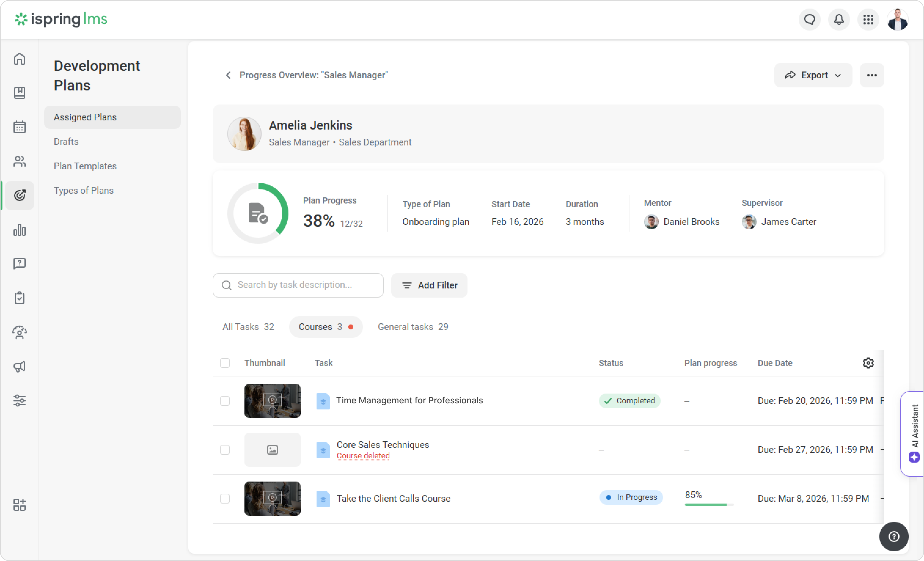The width and height of the screenshot is (924, 561).
Task: Click the help question mark button
Action: point(894,536)
